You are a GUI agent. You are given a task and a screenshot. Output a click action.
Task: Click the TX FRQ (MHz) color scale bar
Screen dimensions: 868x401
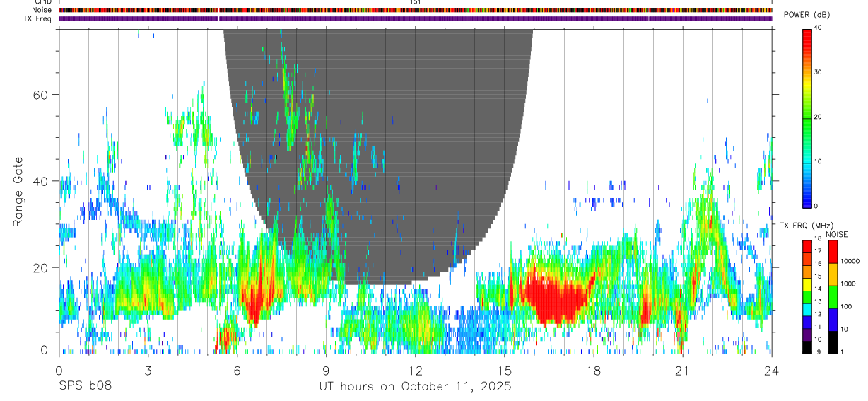(807, 296)
